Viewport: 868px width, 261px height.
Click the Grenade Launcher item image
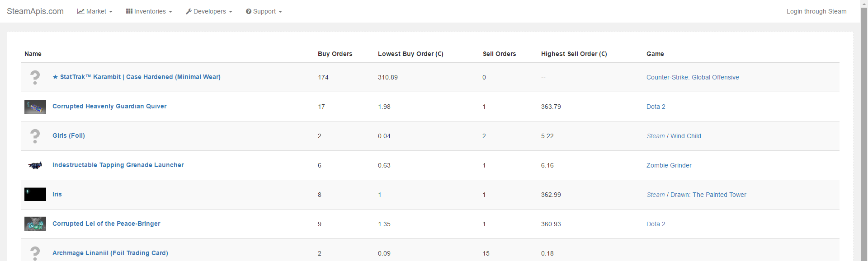coord(35,165)
